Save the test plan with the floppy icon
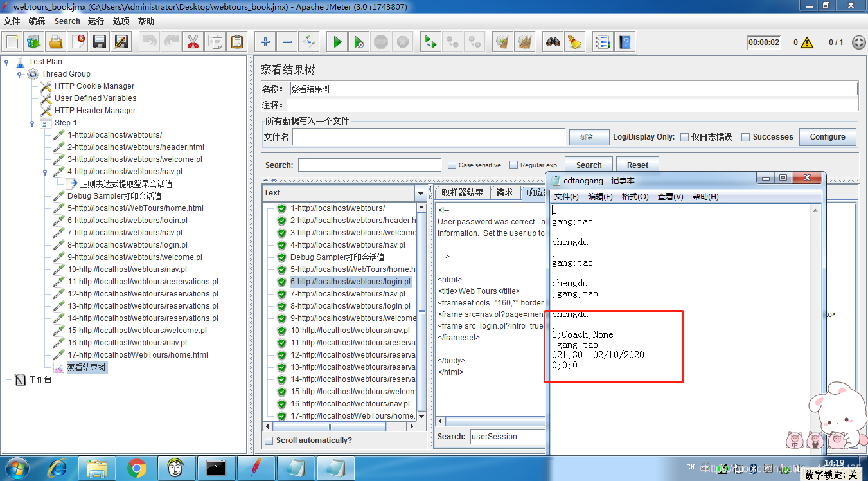The image size is (868, 481). pos(100,42)
